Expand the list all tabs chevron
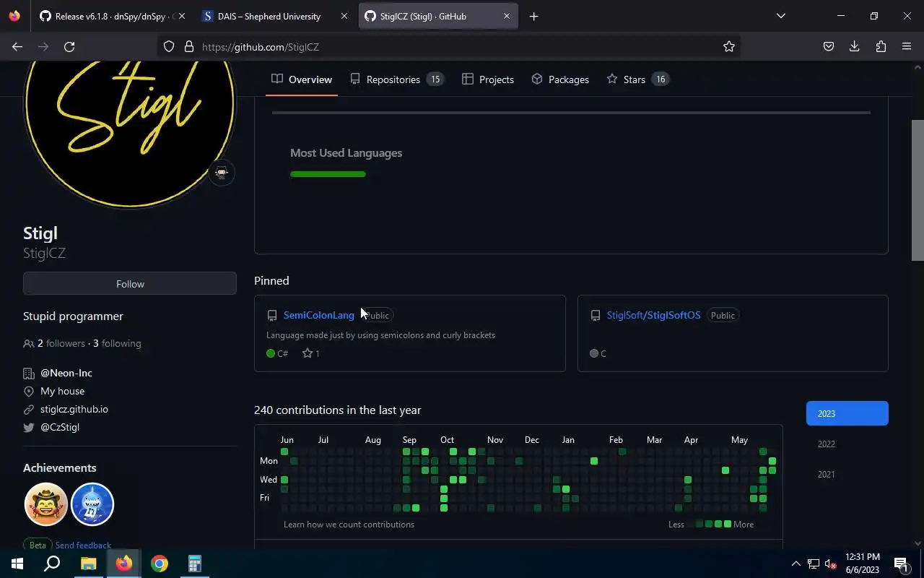Image resolution: width=924 pixels, height=578 pixels. (x=780, y=16)
